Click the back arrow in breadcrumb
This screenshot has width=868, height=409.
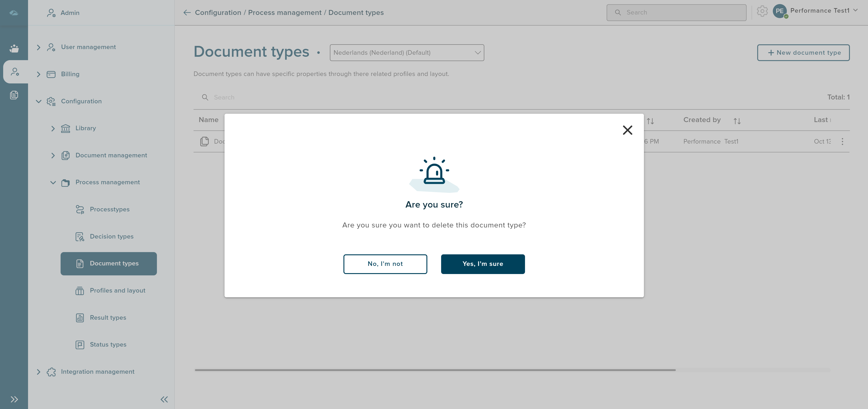coord(187,12)
